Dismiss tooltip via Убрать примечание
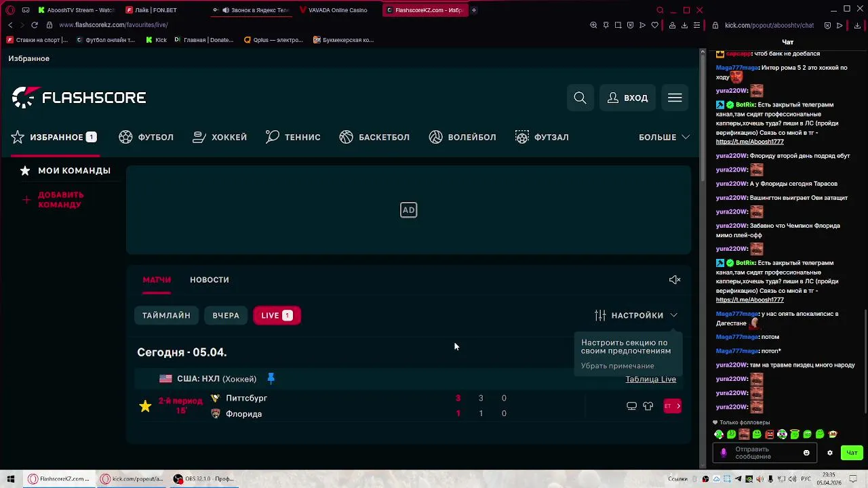The width and height of the screenshot is (868, 488). click(x=618, y=366)
